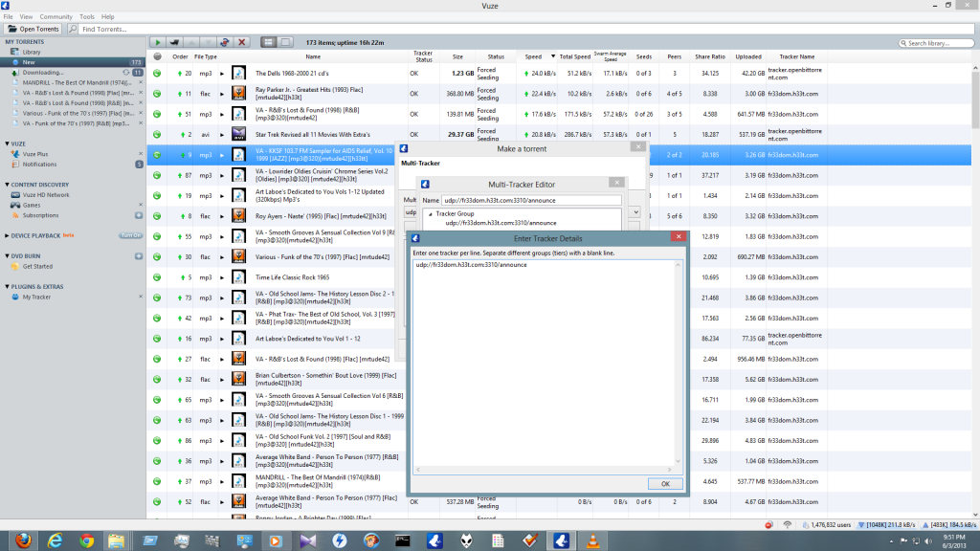Click the Start/play torrent toolbar icon

(158, 42)
